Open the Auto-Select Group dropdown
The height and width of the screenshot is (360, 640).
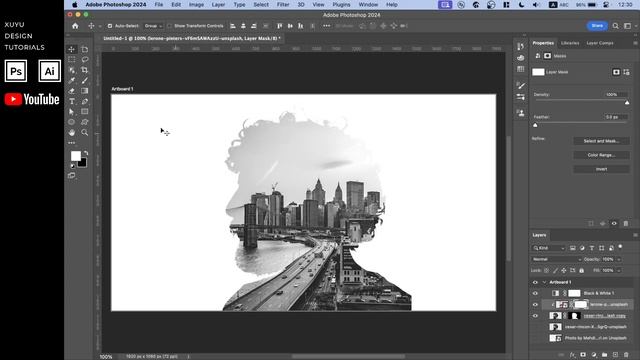point(153,26)
